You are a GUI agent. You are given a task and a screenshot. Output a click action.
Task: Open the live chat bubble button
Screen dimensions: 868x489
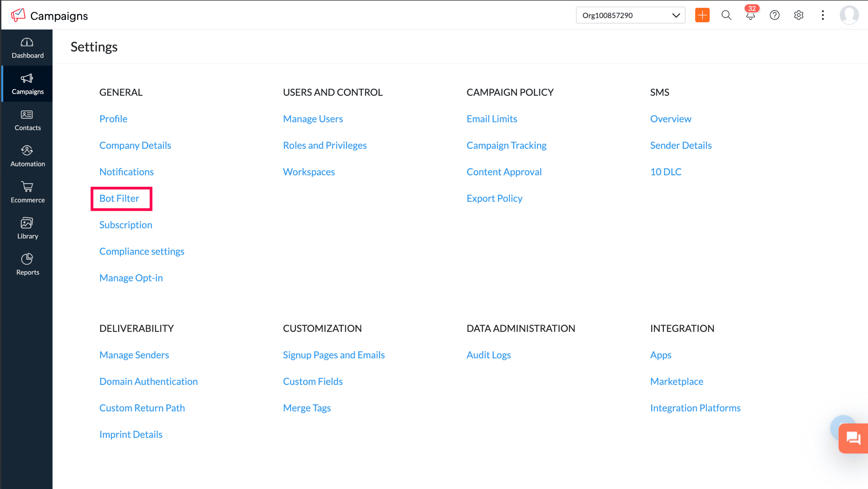click(x=853, y=438)
